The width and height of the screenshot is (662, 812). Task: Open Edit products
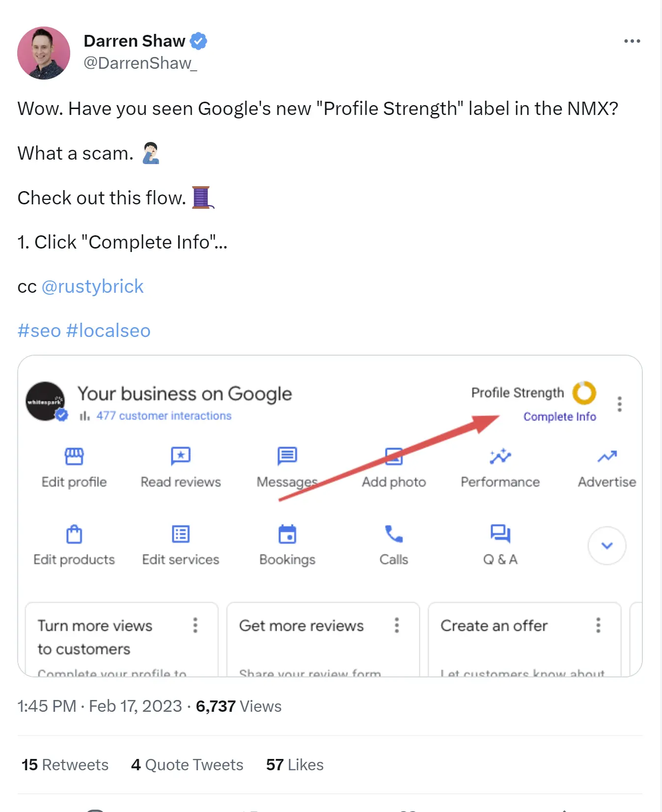(74, 534)
